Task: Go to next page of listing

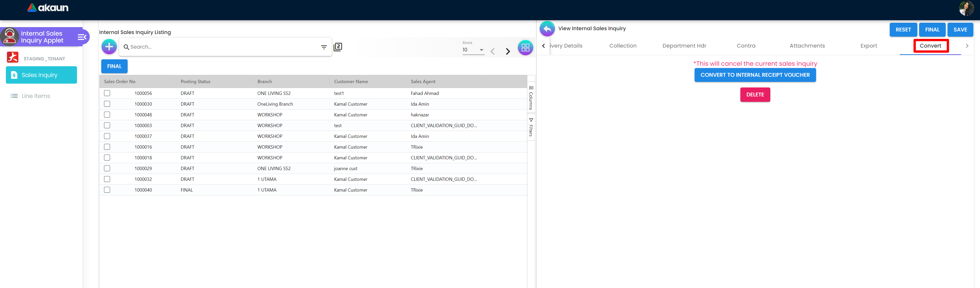Action: click(x=507, y=51)
